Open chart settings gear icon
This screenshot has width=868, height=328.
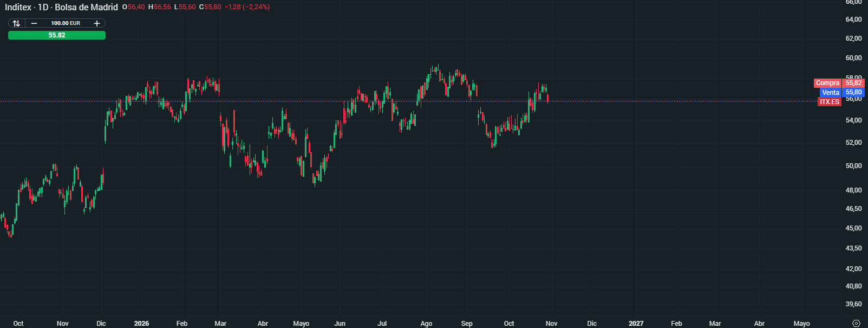click(856, 323)
